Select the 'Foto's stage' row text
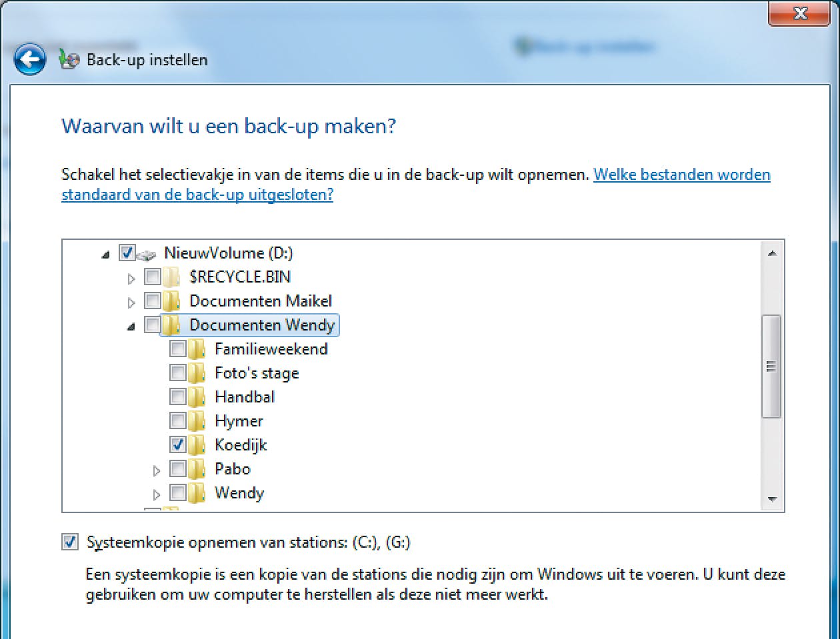The image size is (840, 639). coord(257,373)
